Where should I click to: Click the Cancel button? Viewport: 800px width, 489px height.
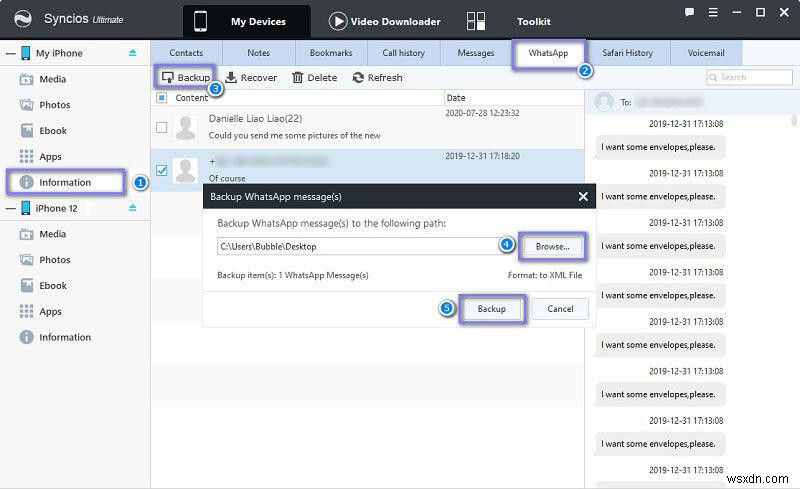coord(560,309)
